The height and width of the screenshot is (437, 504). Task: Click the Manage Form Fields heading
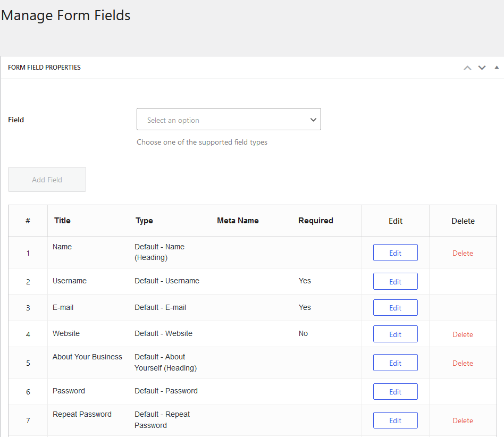click(65, 15)
